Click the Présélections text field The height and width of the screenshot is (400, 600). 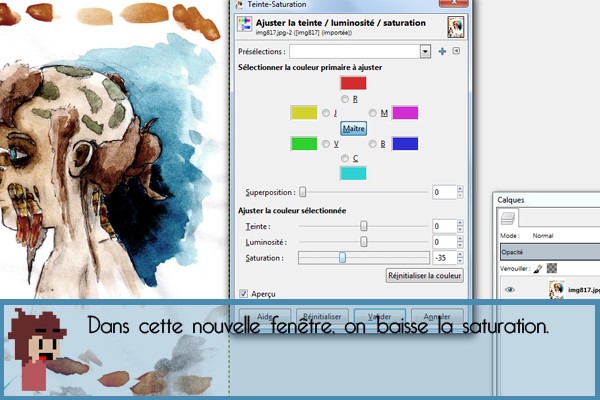click(x=355, y=51)
